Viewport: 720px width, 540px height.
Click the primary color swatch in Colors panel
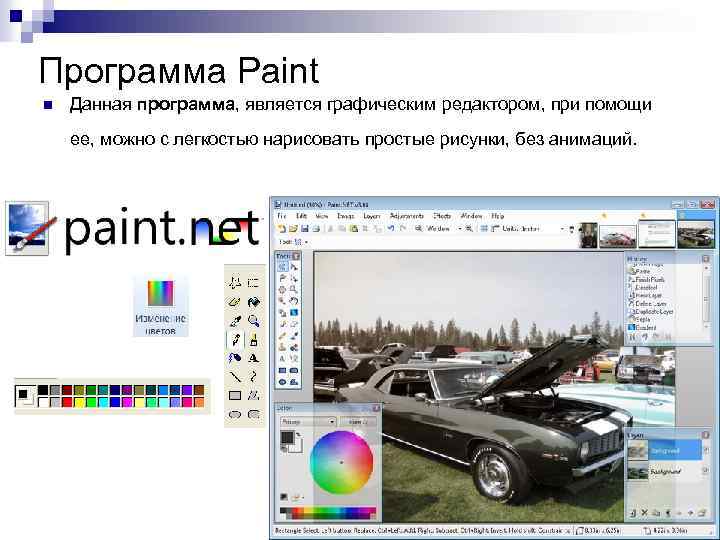pyautogui.click(x=287, y=437)
